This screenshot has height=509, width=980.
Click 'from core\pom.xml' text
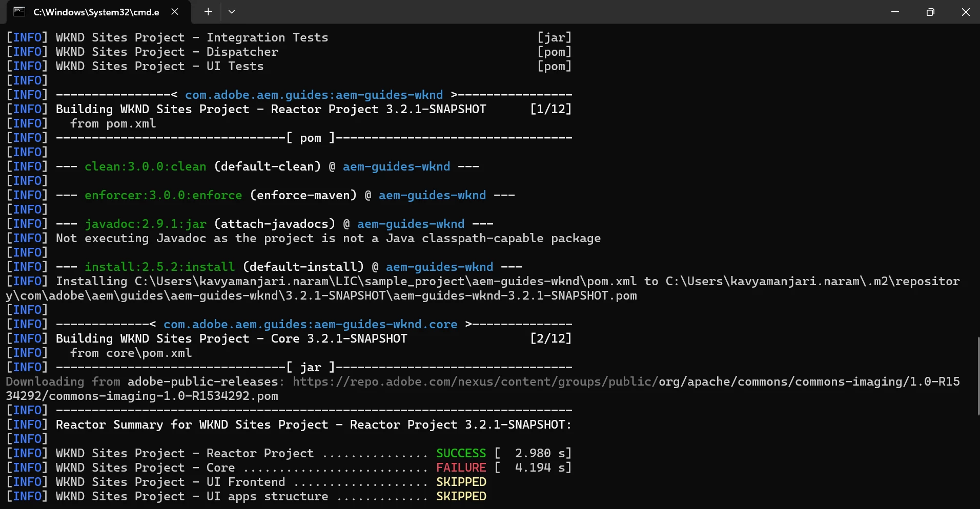(x=131, y=353)
